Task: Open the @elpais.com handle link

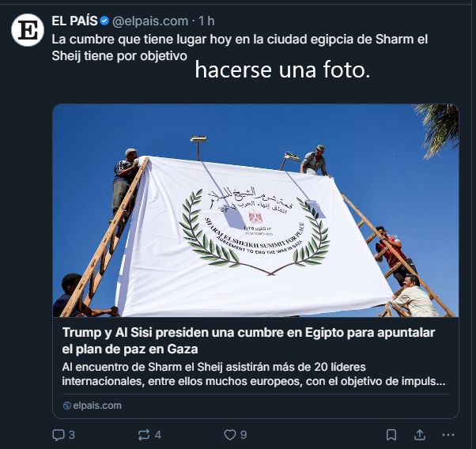Action: click(x=150, y=21)
